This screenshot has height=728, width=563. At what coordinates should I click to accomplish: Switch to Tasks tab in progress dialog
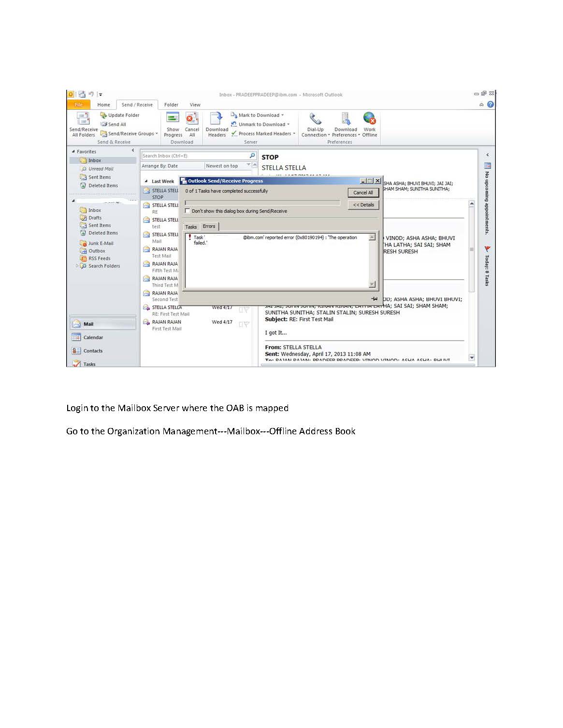[191, 227]
